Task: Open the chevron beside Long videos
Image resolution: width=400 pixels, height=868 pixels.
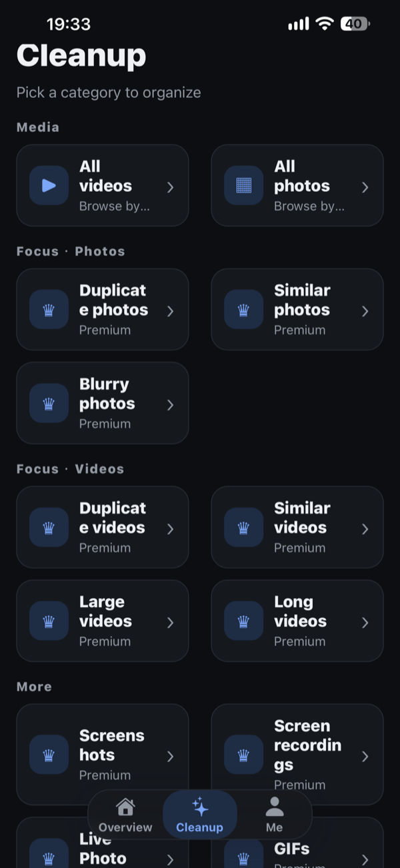Action: click(x=365, y=623)
